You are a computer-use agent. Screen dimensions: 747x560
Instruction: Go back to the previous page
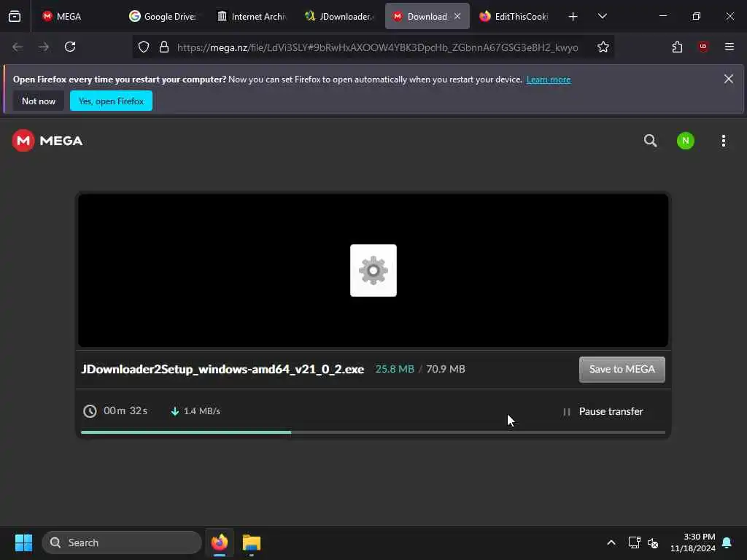pyautogui.click(x=18, y=47)
